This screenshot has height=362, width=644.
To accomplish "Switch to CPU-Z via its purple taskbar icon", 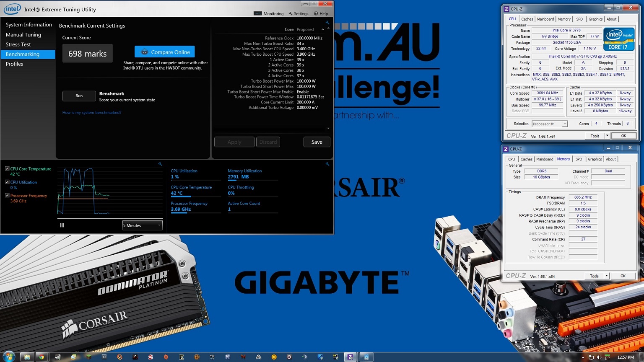I will pos(350,357).
